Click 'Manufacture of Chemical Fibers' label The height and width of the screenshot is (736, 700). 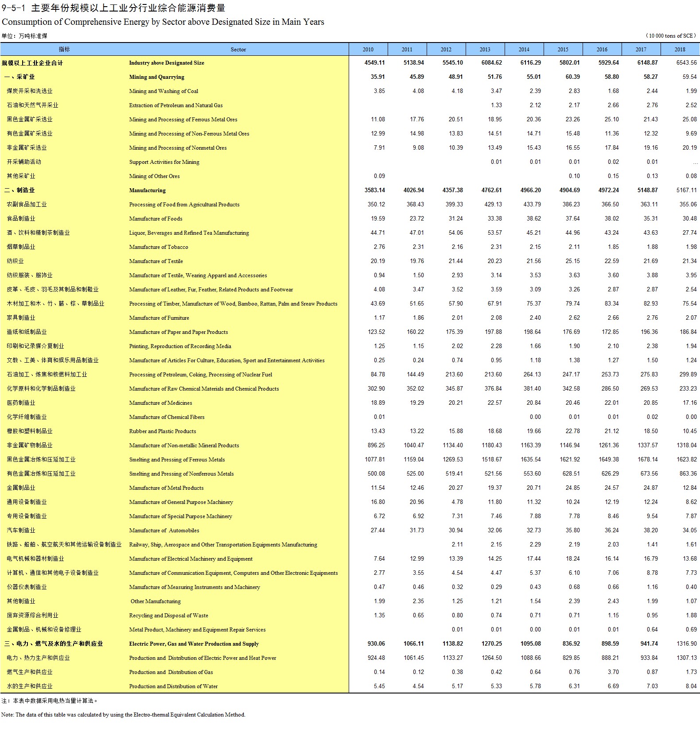[x=167, y=417]
